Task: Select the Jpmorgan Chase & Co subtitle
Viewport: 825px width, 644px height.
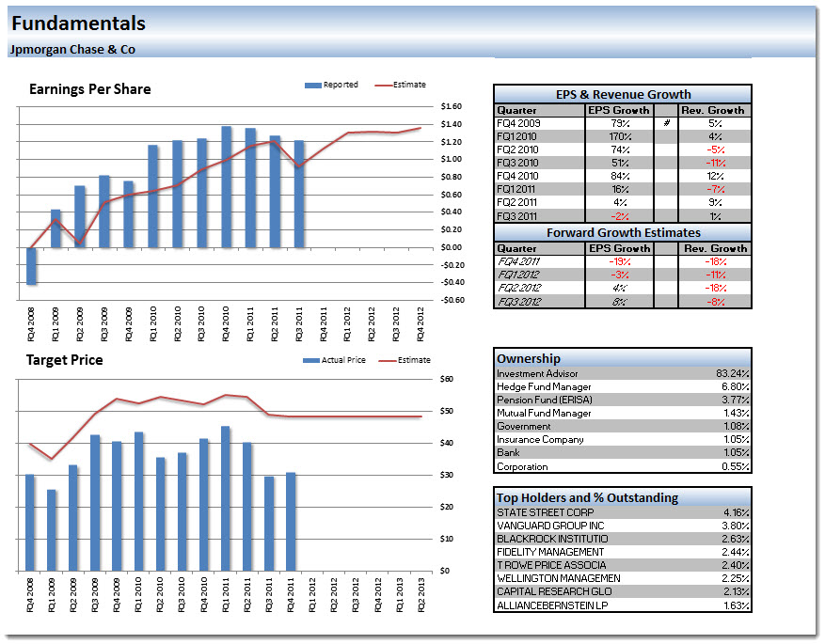Action: point(72,50)
